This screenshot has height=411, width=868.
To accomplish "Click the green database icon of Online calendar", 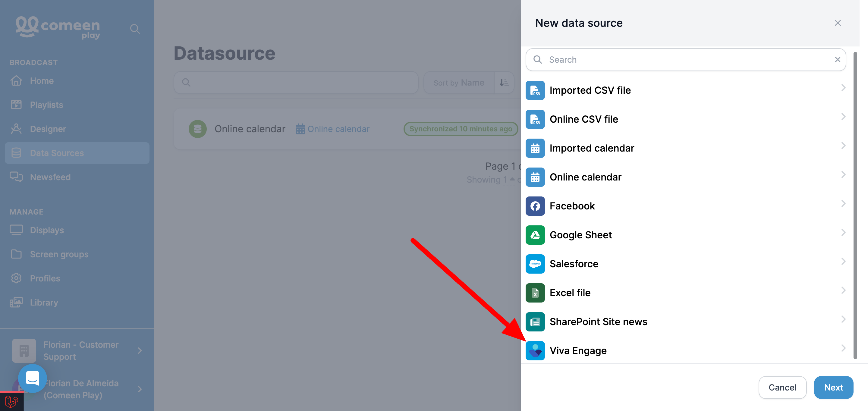I will (x=197, y=129).
